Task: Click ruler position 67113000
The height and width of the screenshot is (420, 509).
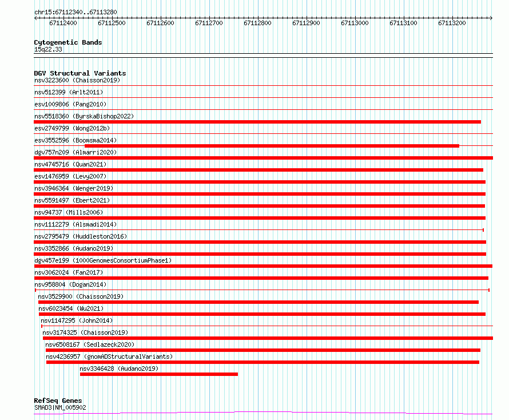Action: (x=355, y=23)
